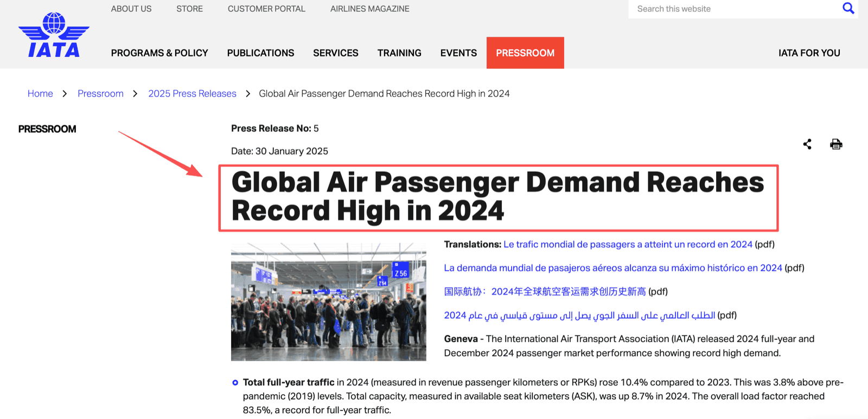
Task: Click the IATA logo
Action: (x=54, y=35)
